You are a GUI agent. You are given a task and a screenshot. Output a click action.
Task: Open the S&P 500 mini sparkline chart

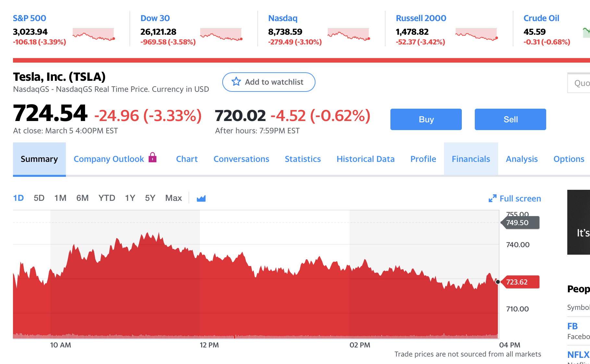pos(93,34)
